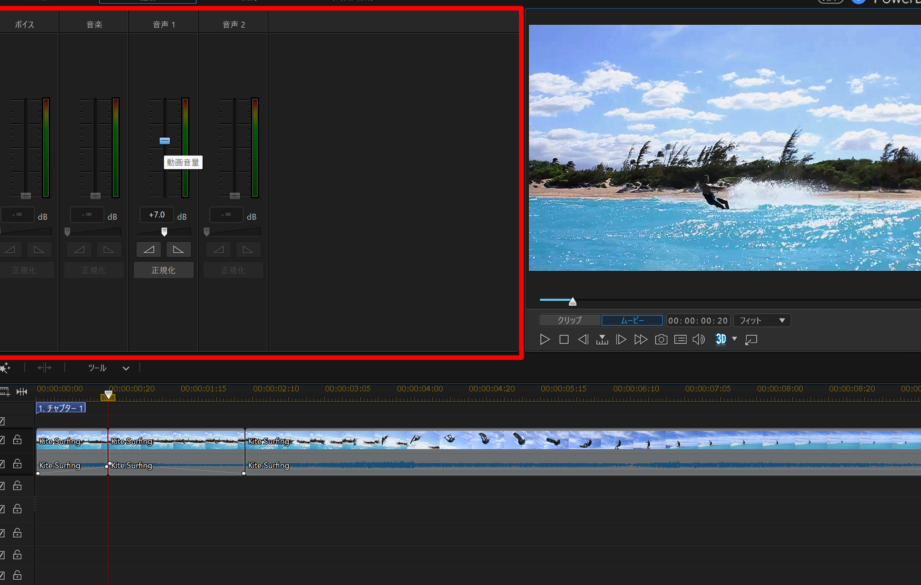Select second Kite Surfing audio clip
The height and width of the screenshot is (585, 921).
[176, 465]
